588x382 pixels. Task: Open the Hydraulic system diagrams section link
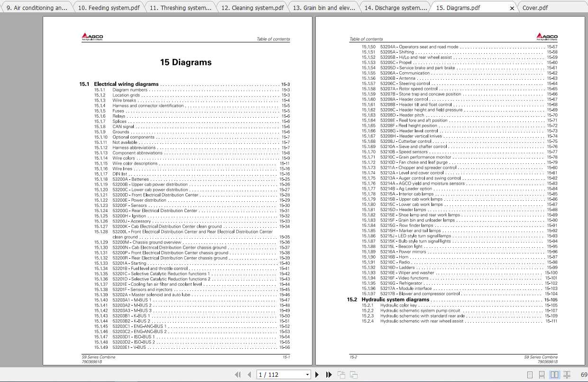pyautogui.click(x=395, y=300)
